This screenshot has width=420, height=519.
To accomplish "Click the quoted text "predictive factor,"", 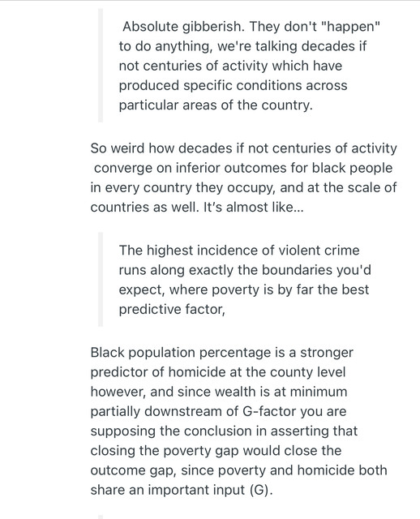I will click(x=172, y=309).
